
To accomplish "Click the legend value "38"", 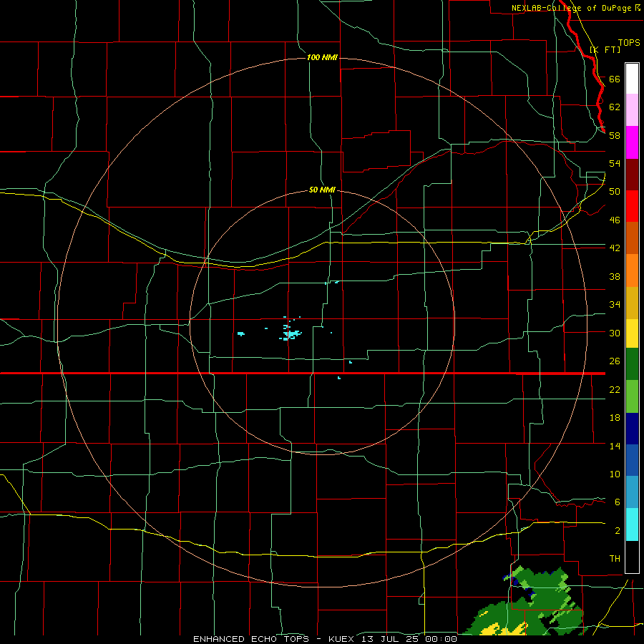I will point(615,276).
